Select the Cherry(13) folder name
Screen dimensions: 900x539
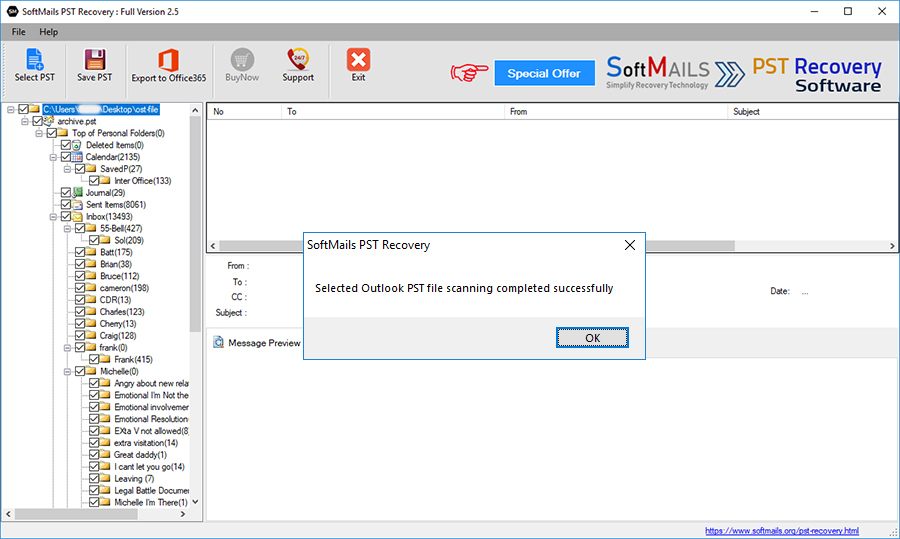[118, 324]
